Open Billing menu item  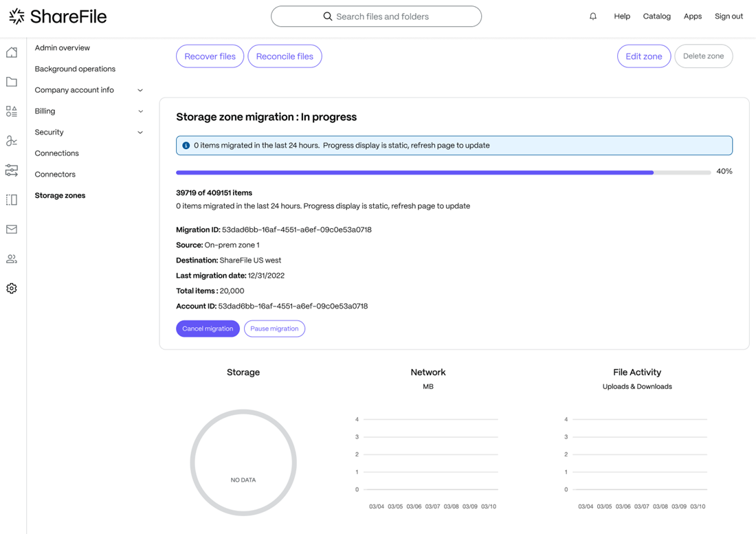(x=45, y=111)
